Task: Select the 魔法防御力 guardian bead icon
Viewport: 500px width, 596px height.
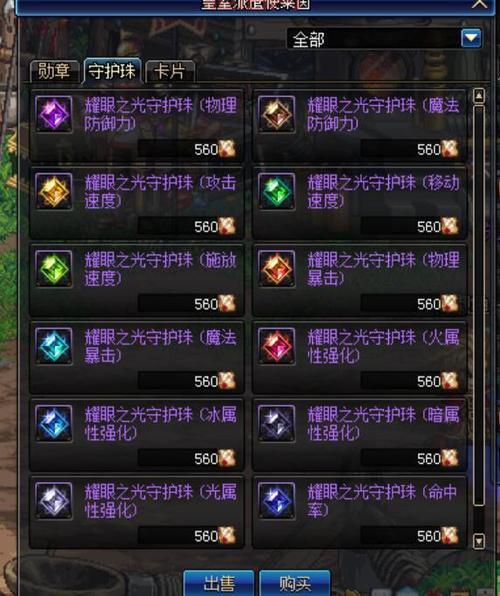Action: click(276, 114)
